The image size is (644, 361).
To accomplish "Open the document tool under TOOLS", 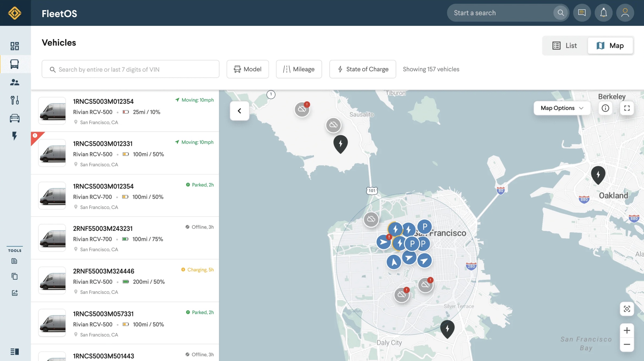I will click(x=15, y=261).
